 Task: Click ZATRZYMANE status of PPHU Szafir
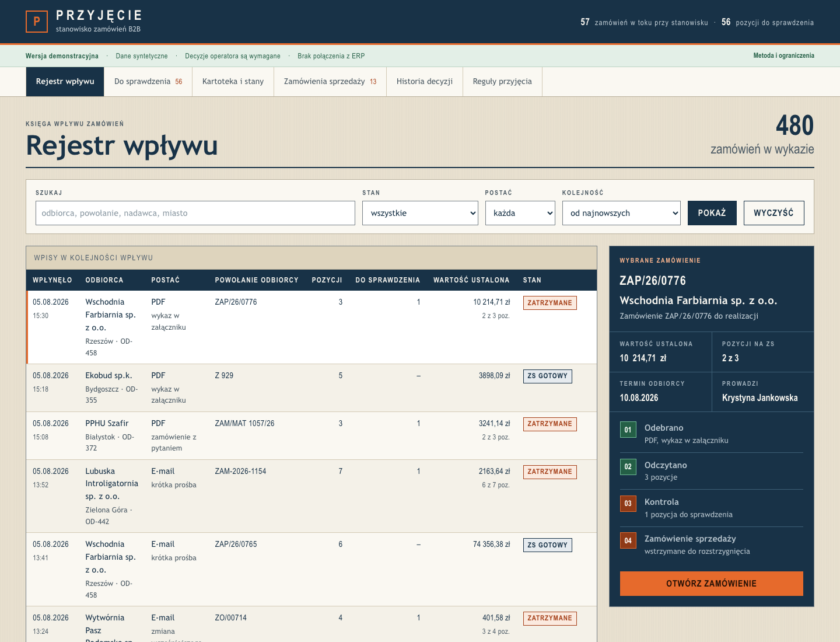coord(549,424)
